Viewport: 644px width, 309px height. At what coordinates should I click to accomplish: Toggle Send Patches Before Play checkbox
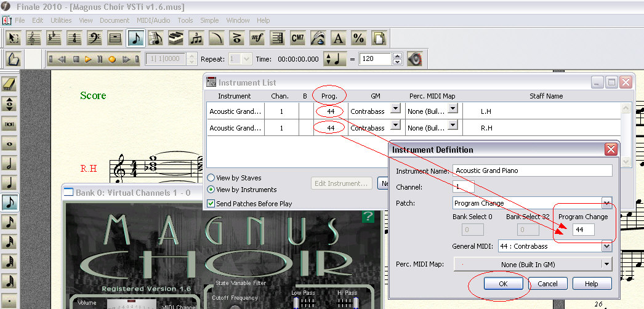[x=211, y=204]
